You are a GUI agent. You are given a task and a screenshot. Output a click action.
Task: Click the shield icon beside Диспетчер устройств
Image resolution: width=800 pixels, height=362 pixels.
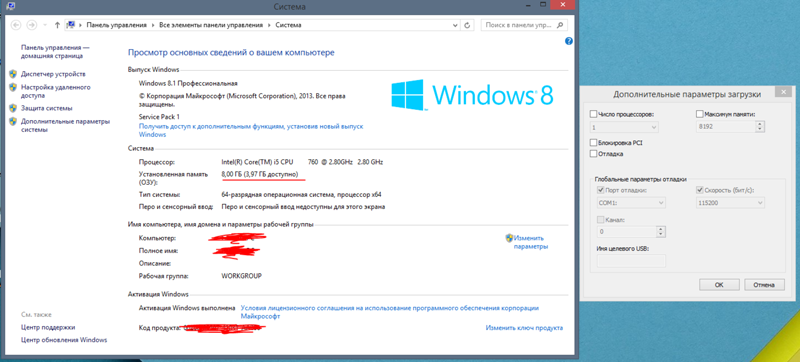click(13, 74)
